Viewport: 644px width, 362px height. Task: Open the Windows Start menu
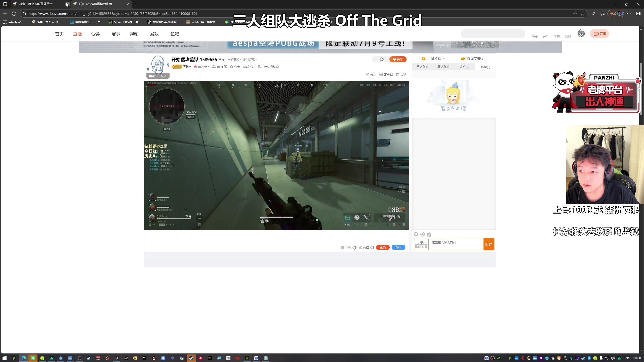pyautogui.click(x=4, y=358)
